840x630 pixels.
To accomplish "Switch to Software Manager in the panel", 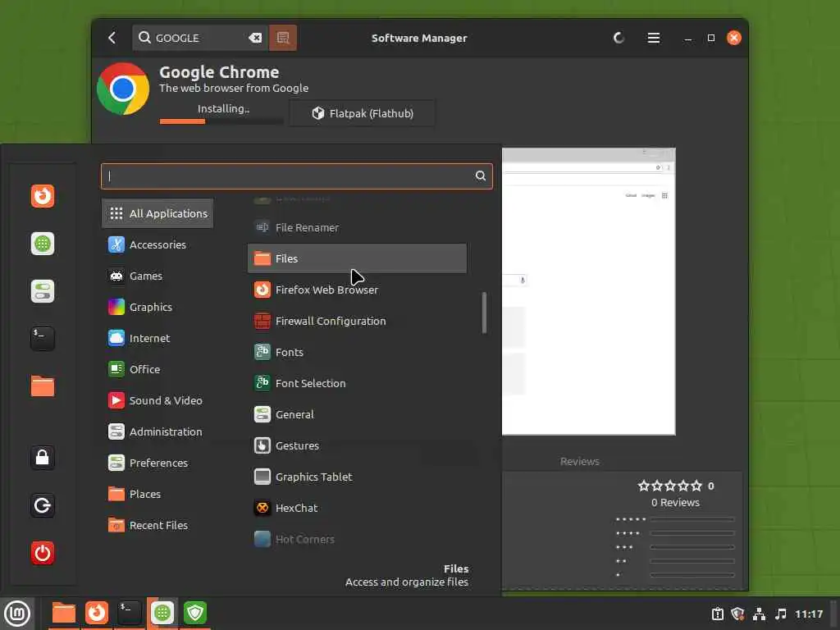I will click(162, 613).
